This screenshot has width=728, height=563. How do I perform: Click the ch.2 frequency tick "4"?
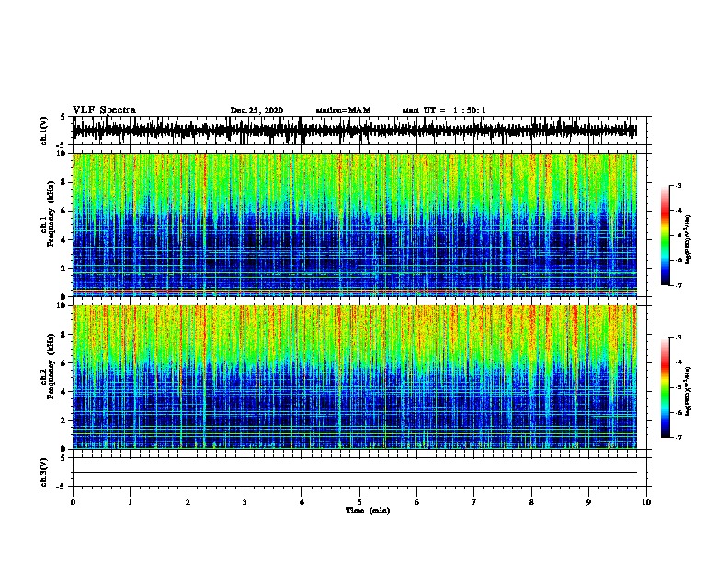coord(65,392)
